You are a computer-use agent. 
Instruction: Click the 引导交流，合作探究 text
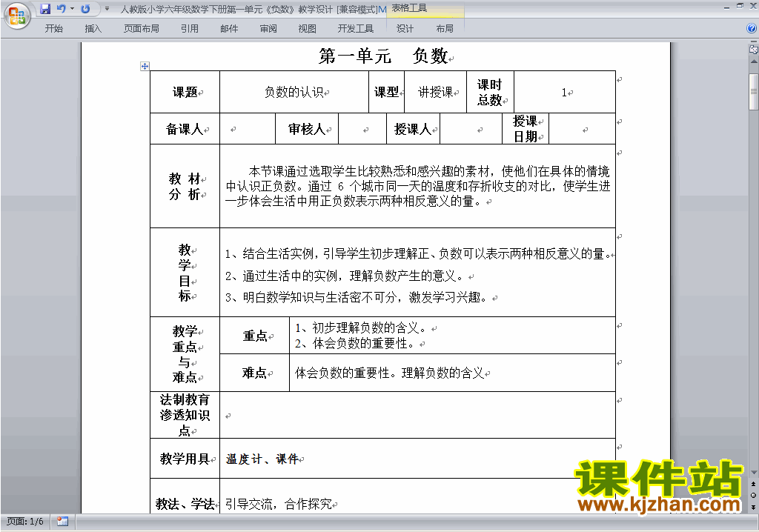pyautogui.click(x=279, y=504)
